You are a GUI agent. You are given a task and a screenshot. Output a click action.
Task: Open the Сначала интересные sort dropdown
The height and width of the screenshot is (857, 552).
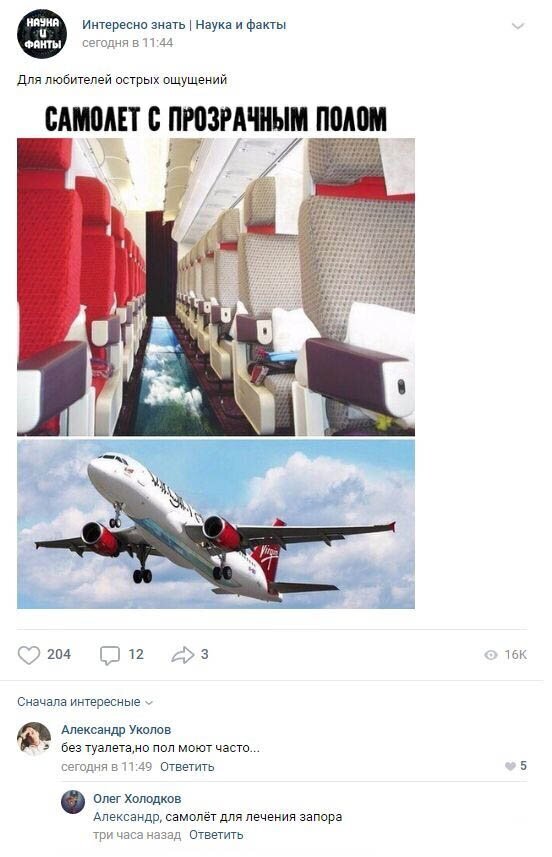(85, 702)
